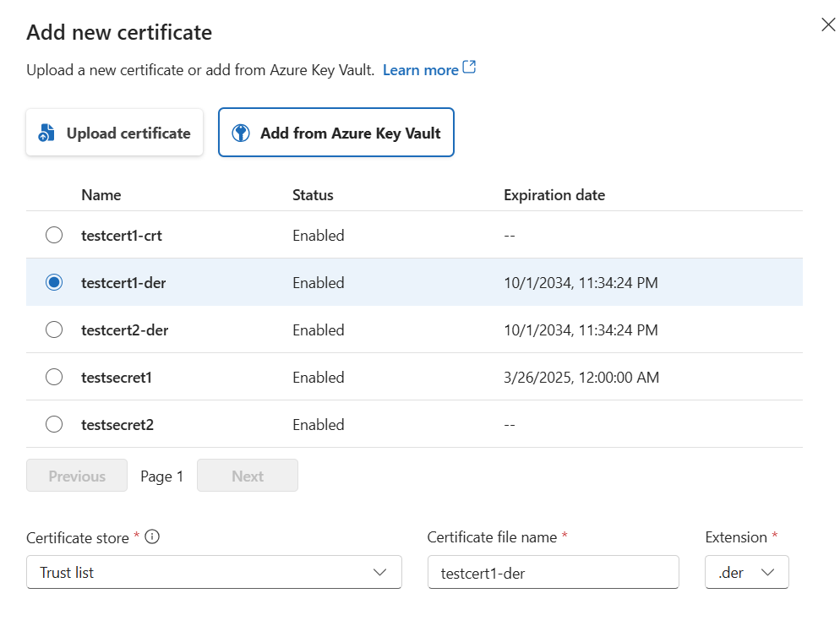Select the testsecret2 radio button
The height and width of the screenshot is (637, 840).
tap(54, 424)
